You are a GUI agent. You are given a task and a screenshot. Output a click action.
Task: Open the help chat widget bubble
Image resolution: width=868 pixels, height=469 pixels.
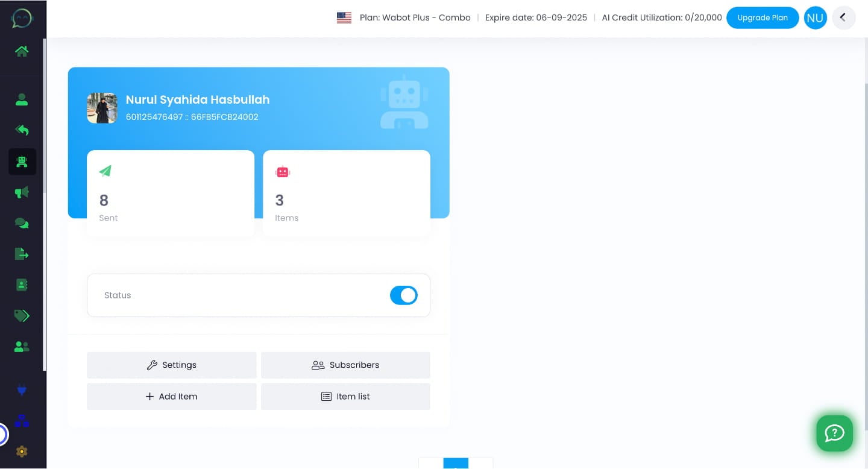835,433
